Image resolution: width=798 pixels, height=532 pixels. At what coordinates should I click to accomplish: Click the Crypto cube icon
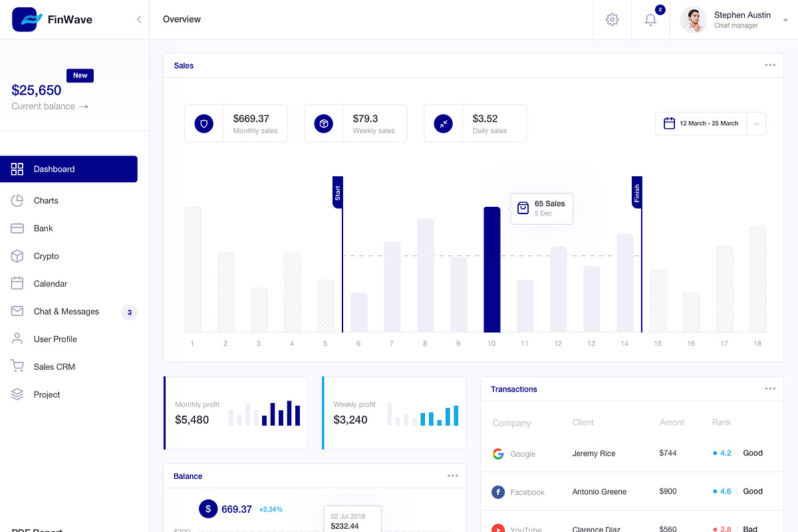[x=17, y=256]
